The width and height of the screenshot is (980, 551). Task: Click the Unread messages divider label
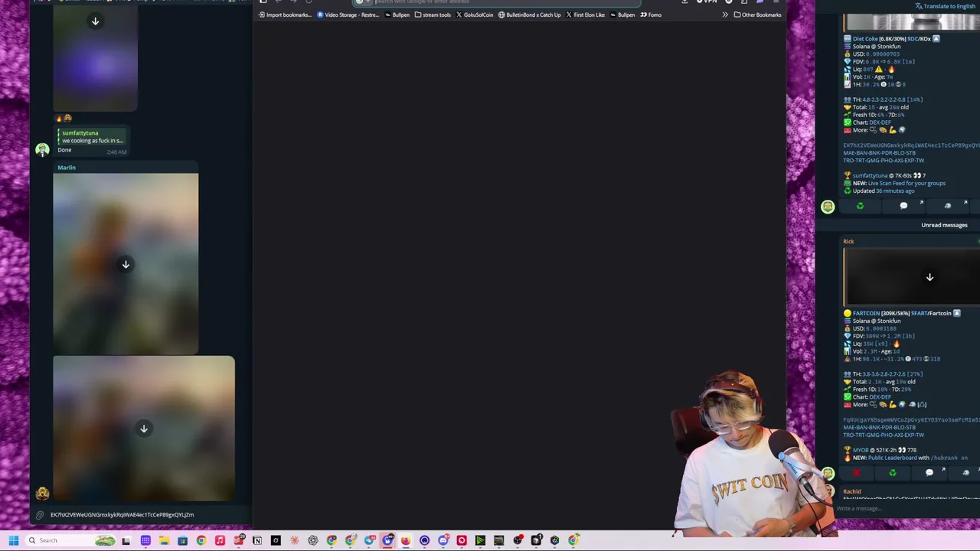[944, 225]
